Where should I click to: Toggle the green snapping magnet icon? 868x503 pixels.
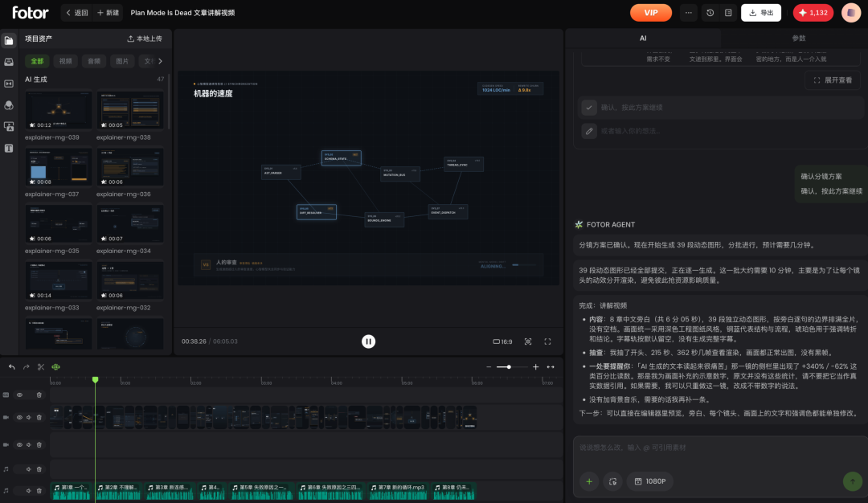56,367
